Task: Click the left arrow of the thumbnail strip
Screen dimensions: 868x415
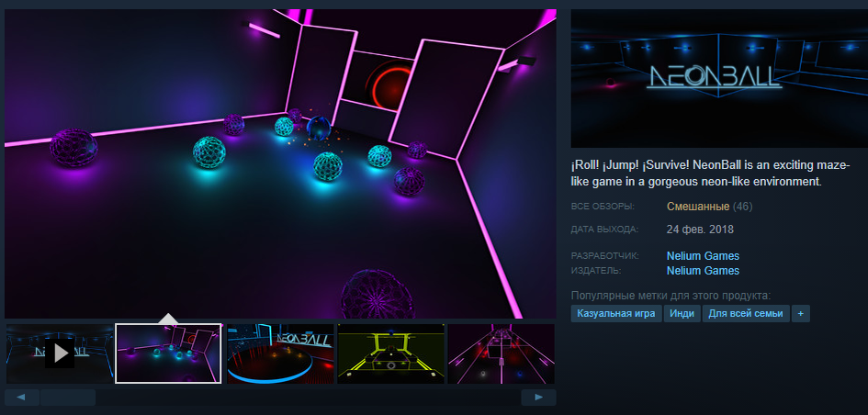Action: (x=22, y=398)
